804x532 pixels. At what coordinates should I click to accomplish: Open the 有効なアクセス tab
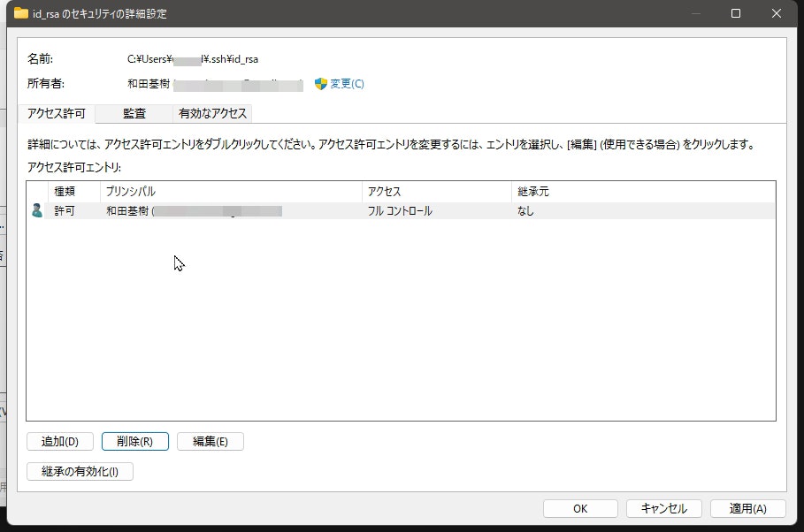pos(212,113)
